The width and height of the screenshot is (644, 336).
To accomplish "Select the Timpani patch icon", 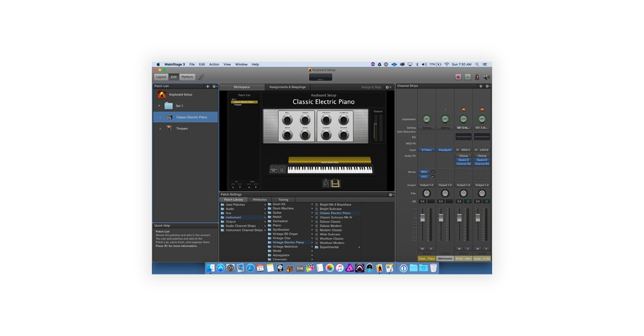I will 169,129.
